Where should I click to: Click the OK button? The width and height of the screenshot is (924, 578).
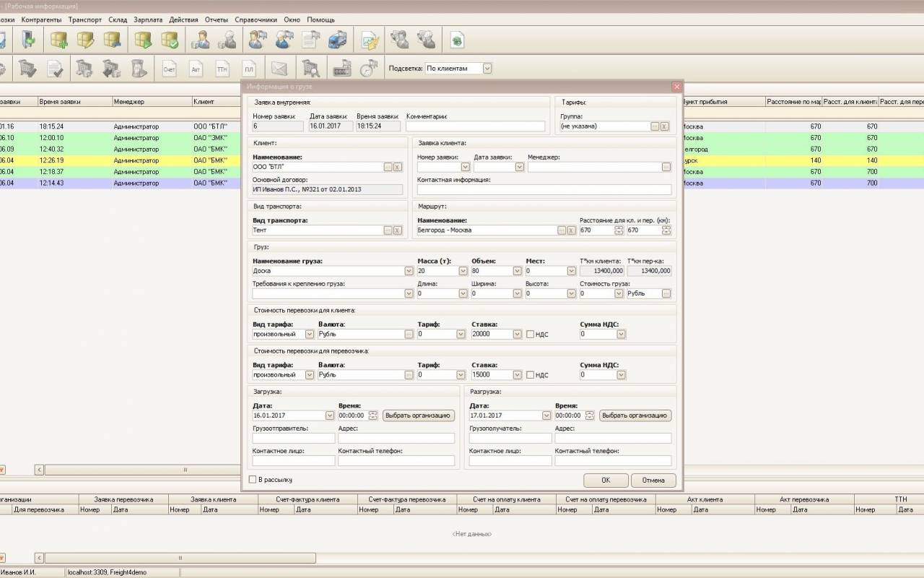606,480
